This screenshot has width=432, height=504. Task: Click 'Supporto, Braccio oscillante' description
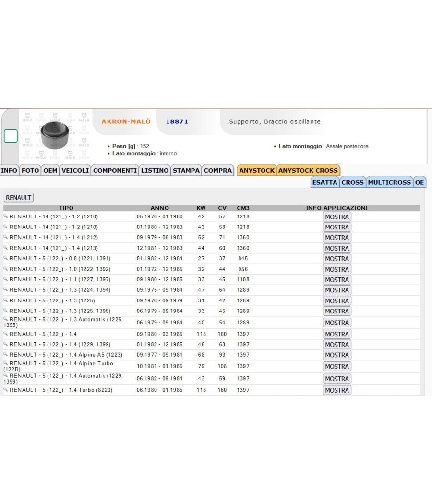coord(275,121)
